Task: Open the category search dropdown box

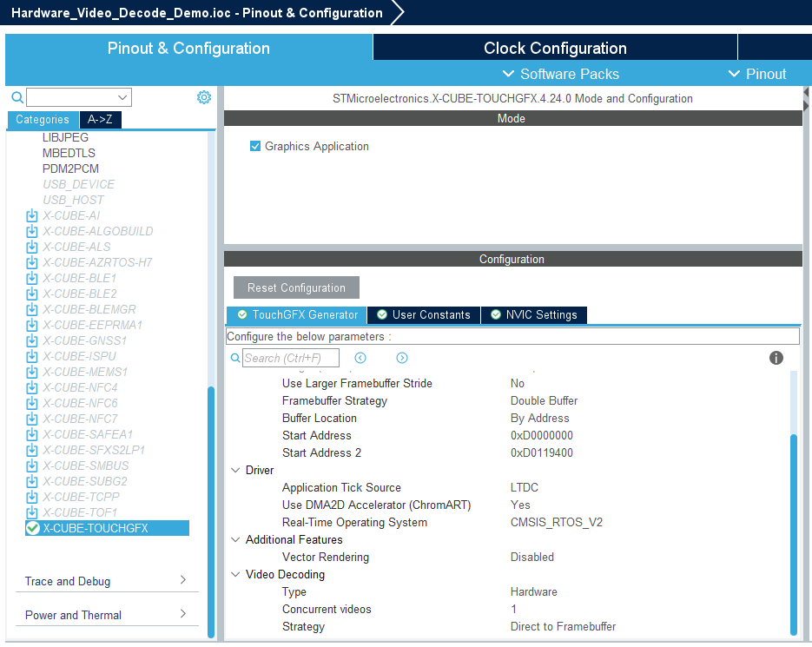Action: [x=79, y=97]
